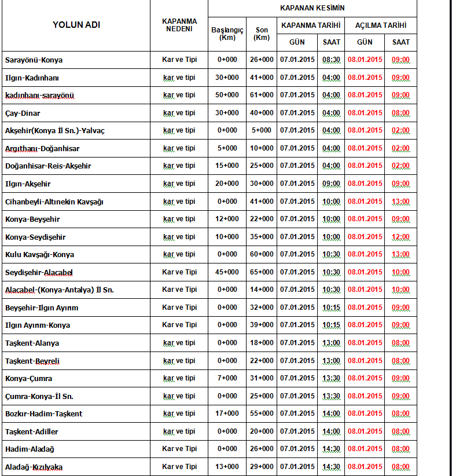
Task: Click the Akşehir(Konya İl Sn.)-Yalvaç row name
Action: click(55, 131)
